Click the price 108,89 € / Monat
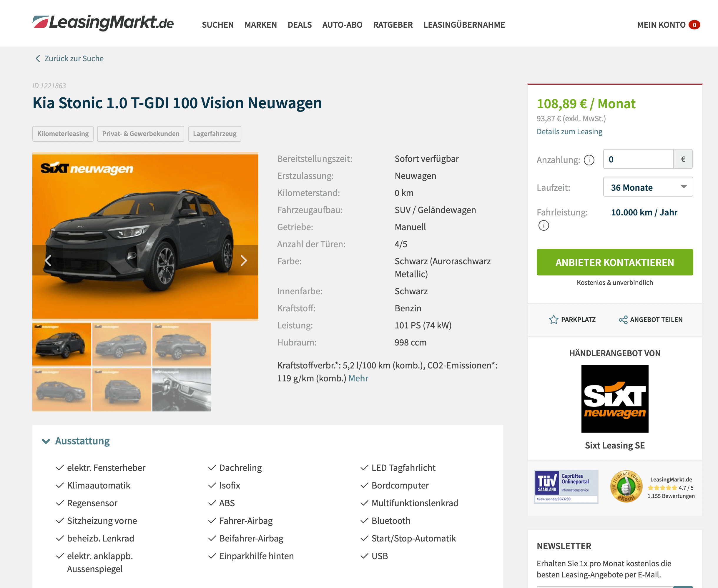This screenshot has height=588, width=718. point(586,104)
